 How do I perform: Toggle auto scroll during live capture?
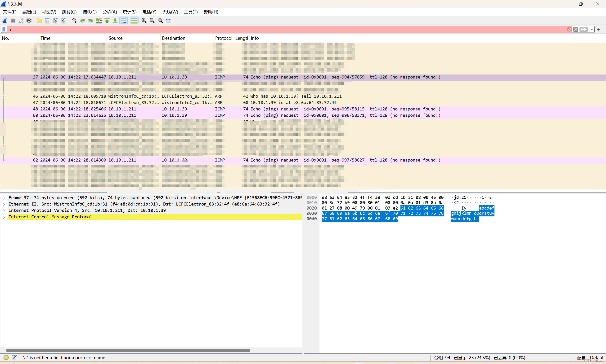point(124,21)
